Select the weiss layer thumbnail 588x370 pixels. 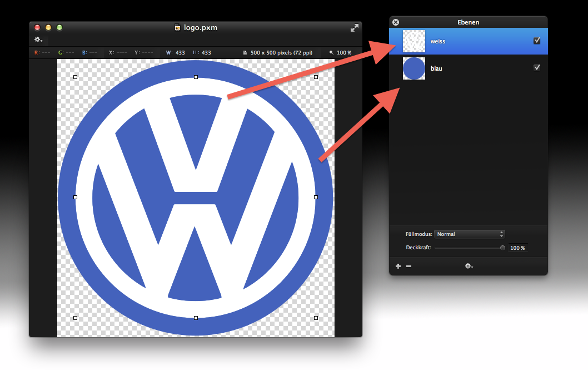[x=414, y=41]
